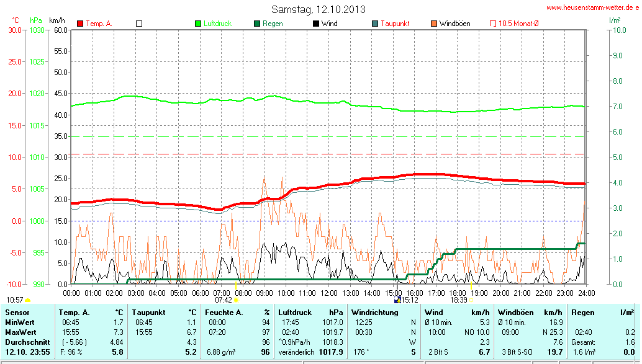Click the MaxWert row label
This screenshot has width=642, height=364.
(x=20, y=332)
